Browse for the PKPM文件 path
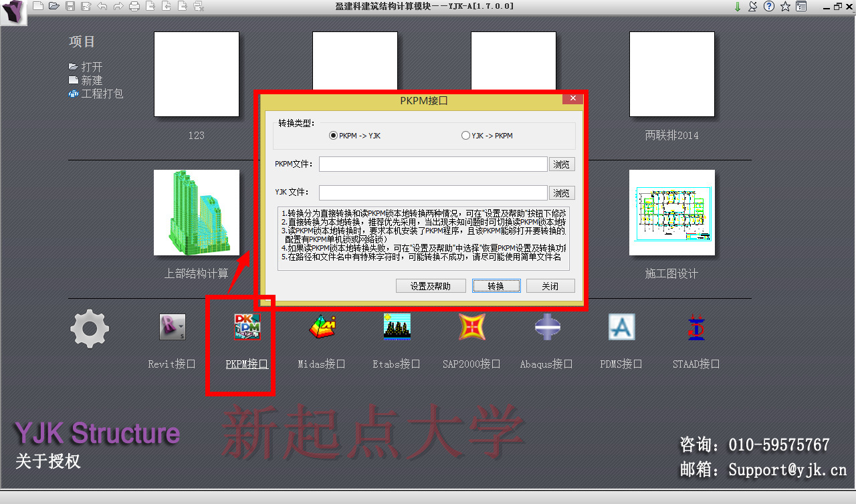Image resolution: width=856 pixels, height=504 pixels. 562,163
